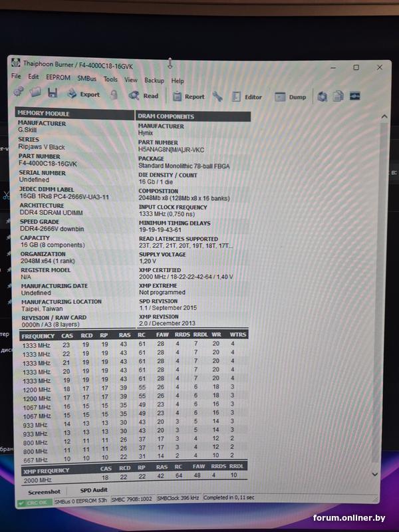The width and height of the screenshot is (399, 532).
Task: Select the 2048M x64 (1 rank) organization
Action: click(x=48, y=261)
